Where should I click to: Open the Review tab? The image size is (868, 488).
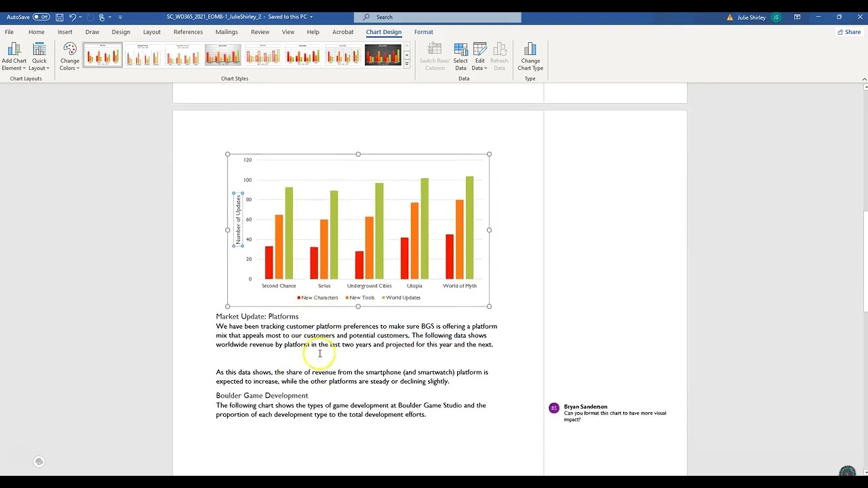(x=260, y=32)
